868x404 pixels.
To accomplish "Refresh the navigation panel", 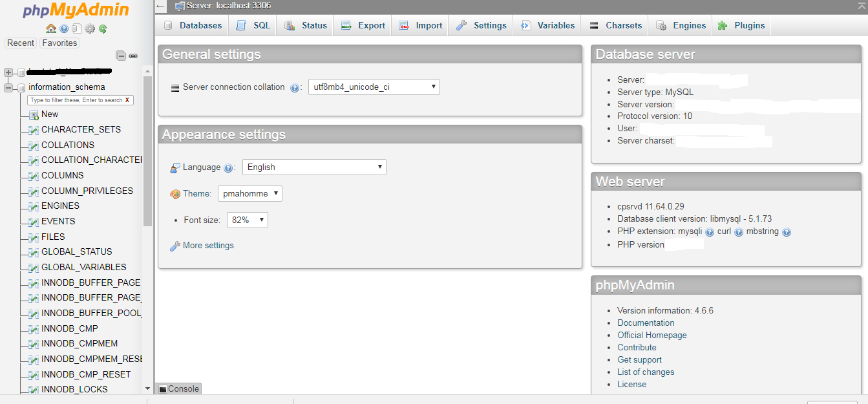I will pyautogui.click(x=102, y=28).
